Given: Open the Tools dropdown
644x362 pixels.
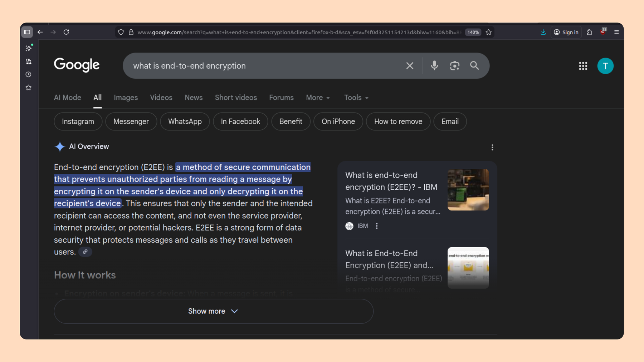Looking at the screenshot, I should (x=356, y=98).
